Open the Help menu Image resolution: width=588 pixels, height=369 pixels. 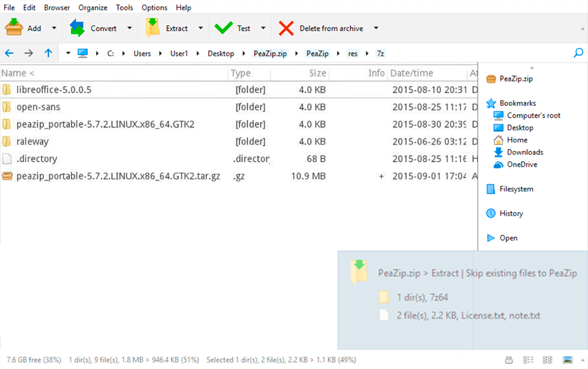coord(183,7)
